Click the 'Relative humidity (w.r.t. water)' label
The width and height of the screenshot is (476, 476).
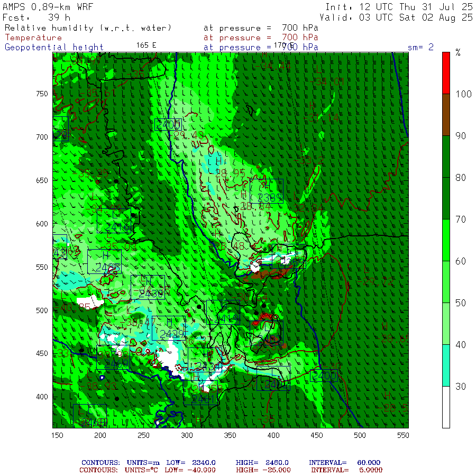(x=88, y=28)
